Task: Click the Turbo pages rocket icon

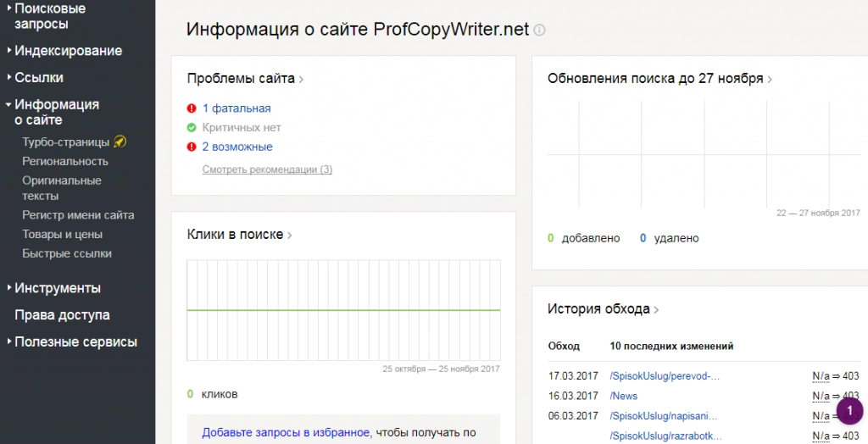Action: (120, 142)
